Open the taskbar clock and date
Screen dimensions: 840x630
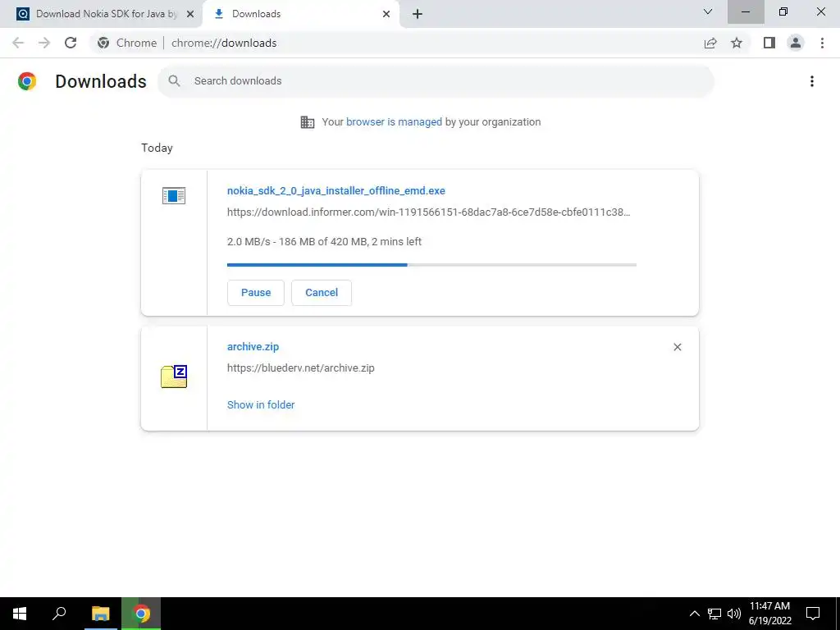(769, 614)
